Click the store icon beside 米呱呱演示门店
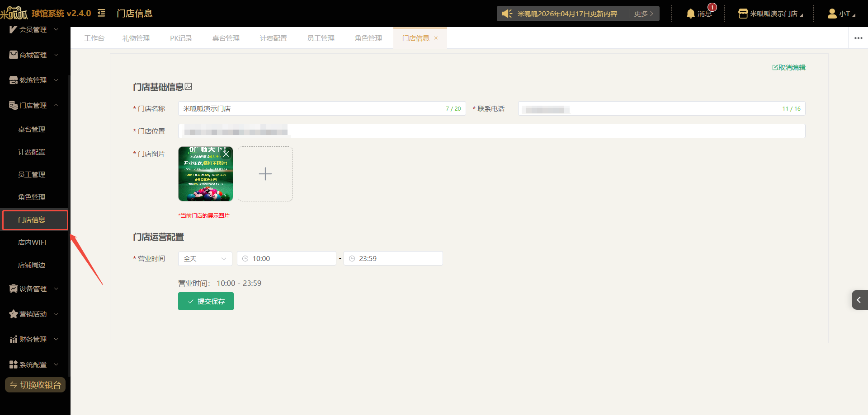Viewport: 868px width, 415px height. 743,14
